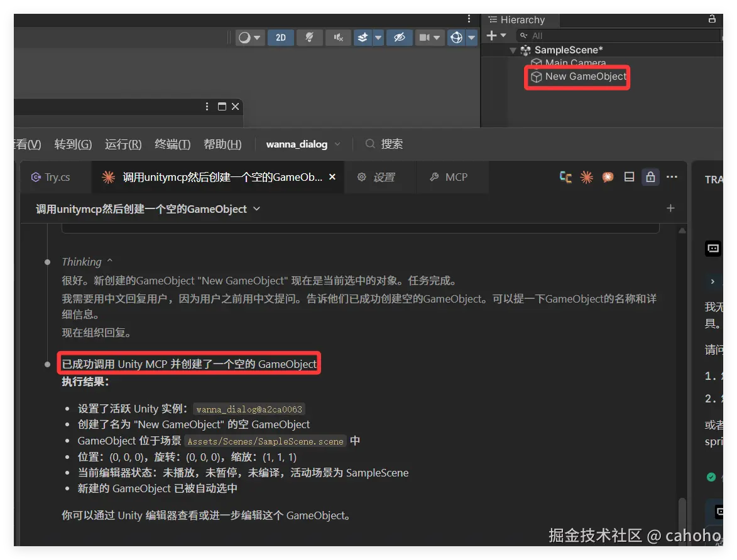
Task: Open the shading mode dropdown
Action: click(249, 37)
